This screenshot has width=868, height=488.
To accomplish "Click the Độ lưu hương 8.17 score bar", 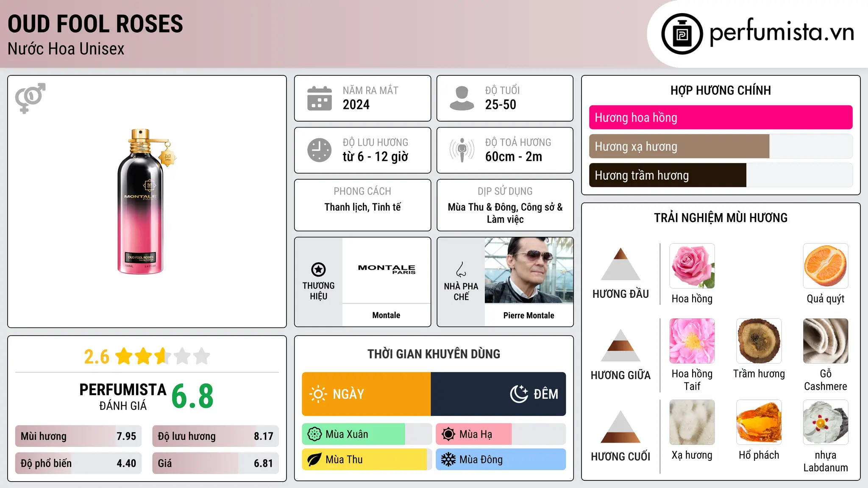I will [x=216, y=436].
